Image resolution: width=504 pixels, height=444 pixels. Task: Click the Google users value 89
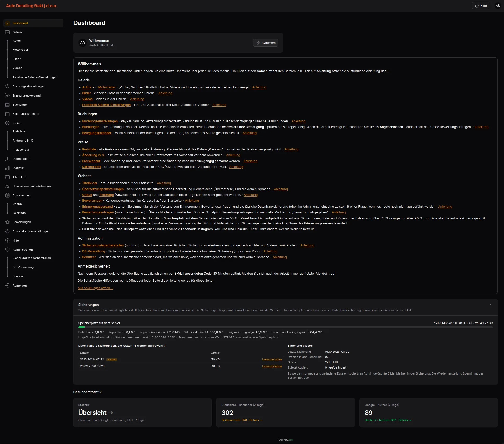click(x=368, y=413)
